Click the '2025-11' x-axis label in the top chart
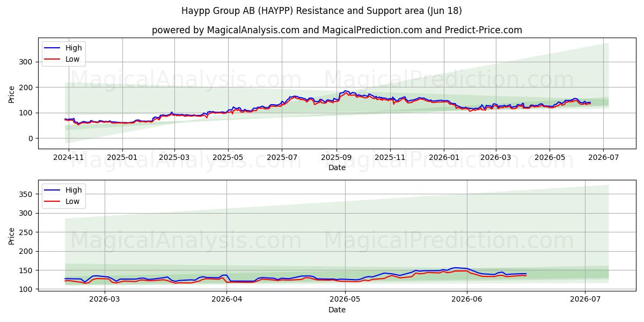Viewport: 644px width, 322px height. click(x=390, y=158)
